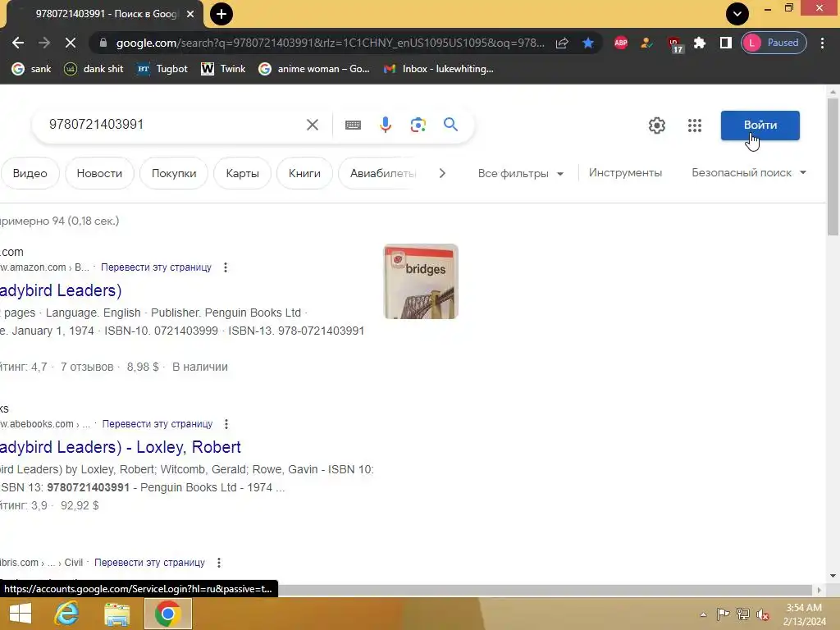Image resolution: width=840 pixels, height=630 pixels.
Task: Open the amazon result three-dot menu
Action: [x=226, y=267]
